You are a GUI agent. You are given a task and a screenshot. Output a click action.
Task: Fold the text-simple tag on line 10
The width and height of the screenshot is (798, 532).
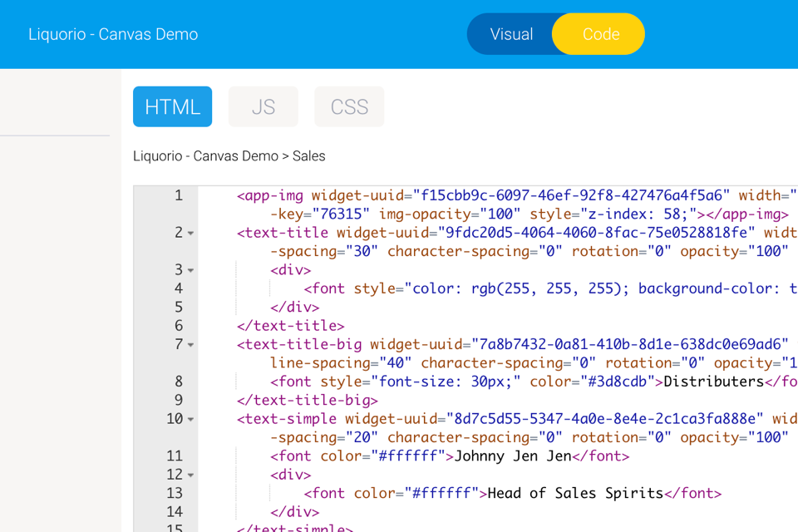(191, 420)
